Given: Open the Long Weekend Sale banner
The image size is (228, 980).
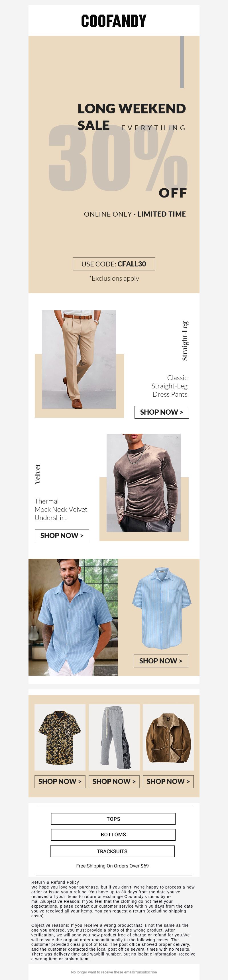Looking at the screenshot, I should pos(114,164).
